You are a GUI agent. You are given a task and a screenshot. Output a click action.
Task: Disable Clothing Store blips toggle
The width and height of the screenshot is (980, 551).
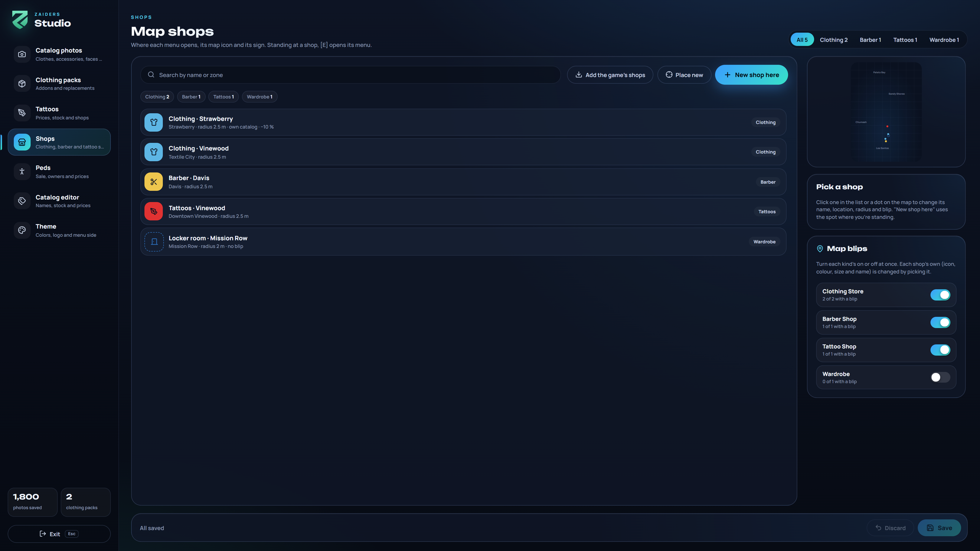pos(940,295)
